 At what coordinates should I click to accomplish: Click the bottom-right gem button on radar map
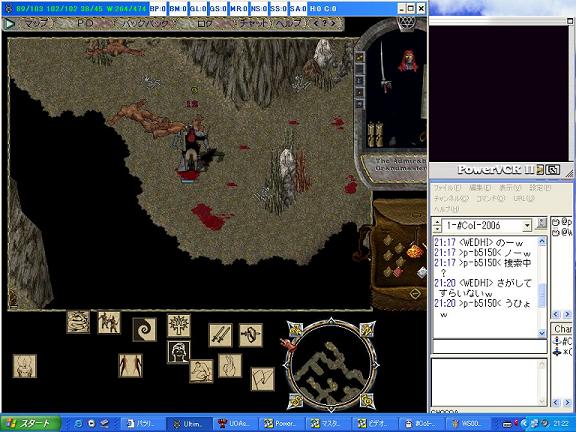pos(367,401)
